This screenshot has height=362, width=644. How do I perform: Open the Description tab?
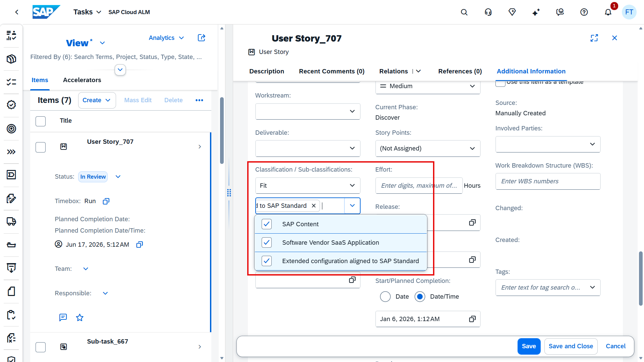point(267,71)
